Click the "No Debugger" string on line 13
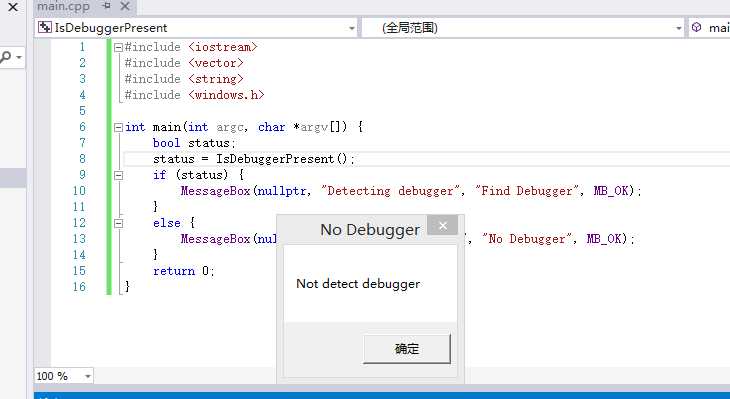The width and height of the screenshot is (730, 399). [x=527, y=239]
